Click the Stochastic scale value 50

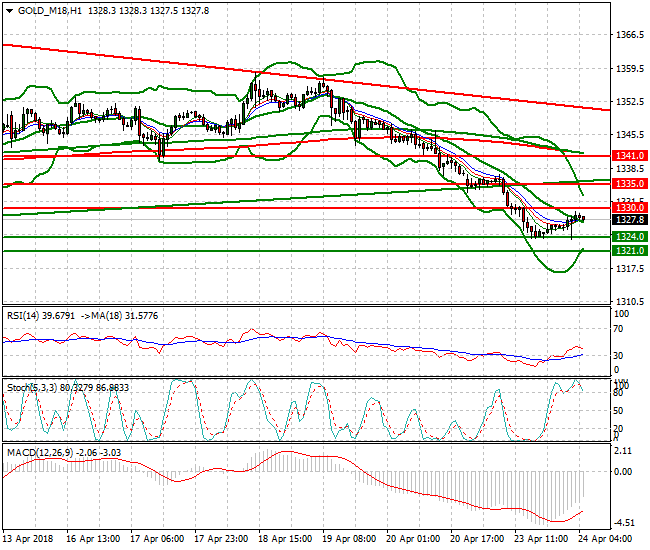pyautogui.click(x=618, y=411)
